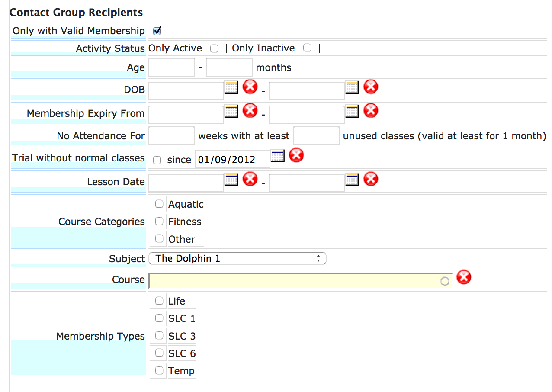Clear Membership Expiry end date
Screen dimensions: 552x392
pos(371,111)
